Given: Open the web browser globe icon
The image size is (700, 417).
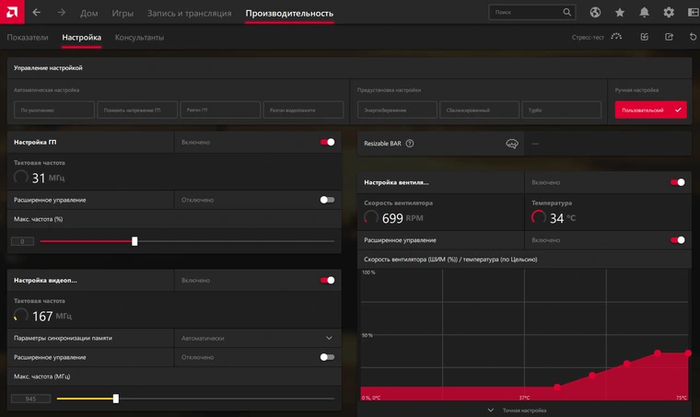Looking at the screenshot, I should [x=594, y=13].
